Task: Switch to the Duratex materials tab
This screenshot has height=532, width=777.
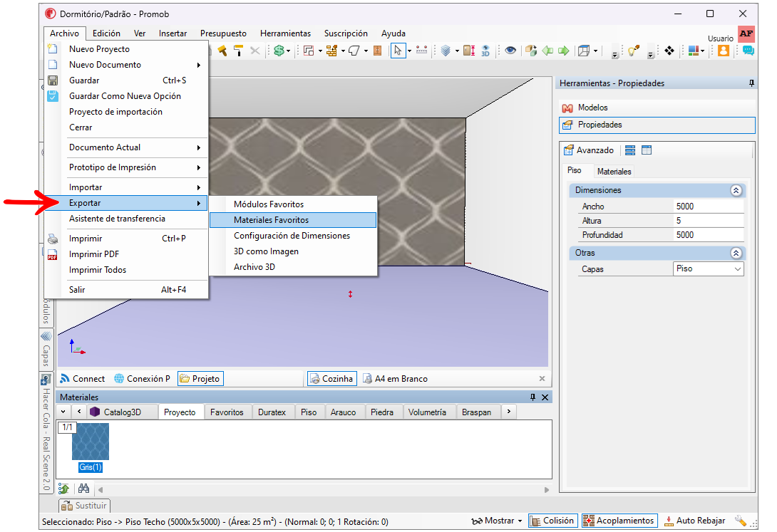Action: (x=272, y=412)
